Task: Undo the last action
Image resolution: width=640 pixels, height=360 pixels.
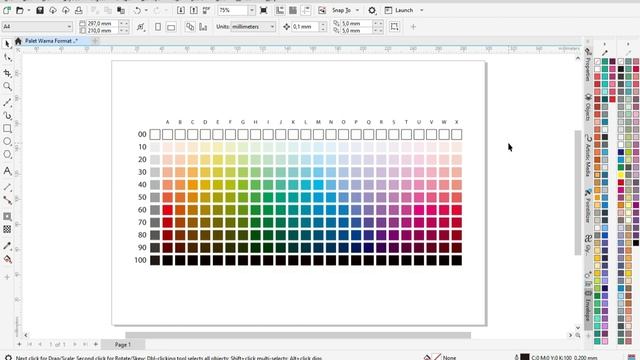Action: [x=138, y=10]
